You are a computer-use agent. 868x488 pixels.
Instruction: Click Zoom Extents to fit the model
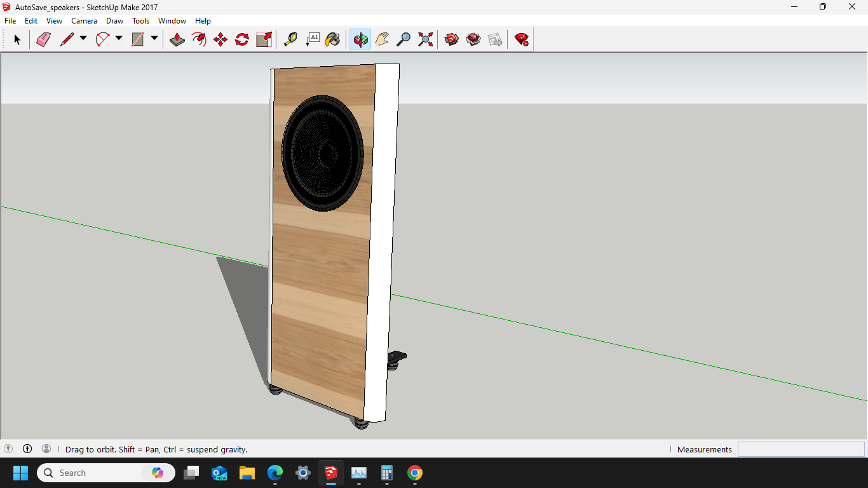[x=425, y=39]
